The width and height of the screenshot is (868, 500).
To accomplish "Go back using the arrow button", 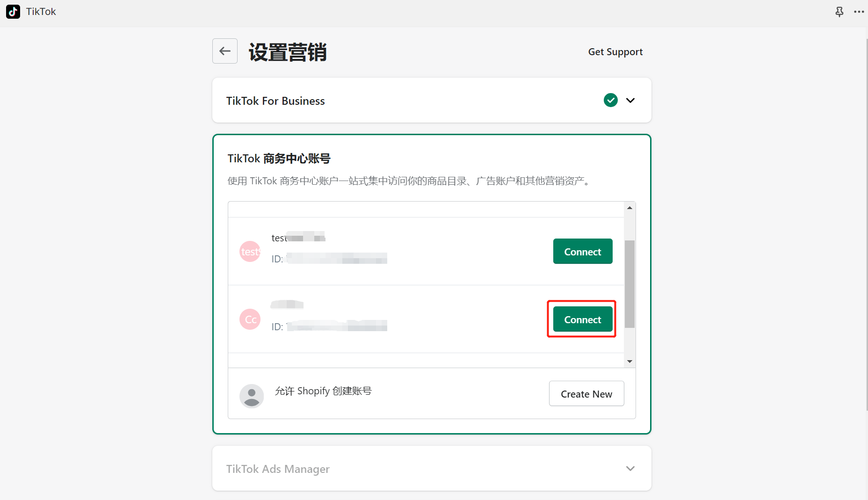I will 225,51.
